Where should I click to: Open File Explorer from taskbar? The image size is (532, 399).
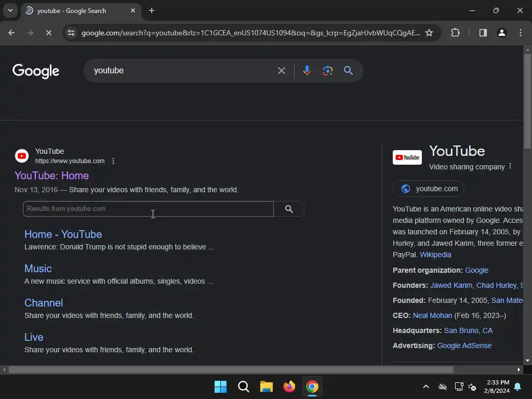point(267,387)
